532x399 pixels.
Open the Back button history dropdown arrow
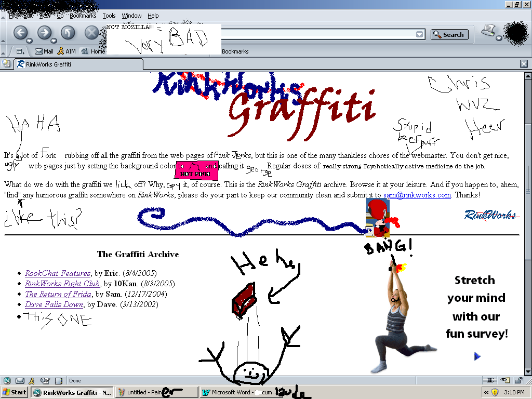pos(30,41)
